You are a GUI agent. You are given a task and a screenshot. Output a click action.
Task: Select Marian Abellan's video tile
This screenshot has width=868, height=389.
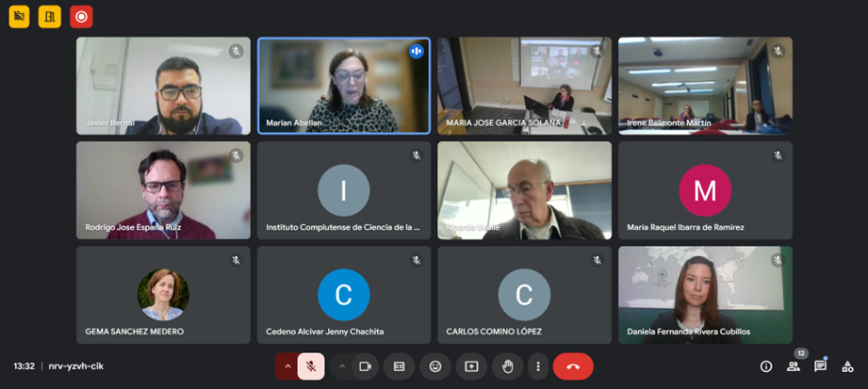point(344,86)
